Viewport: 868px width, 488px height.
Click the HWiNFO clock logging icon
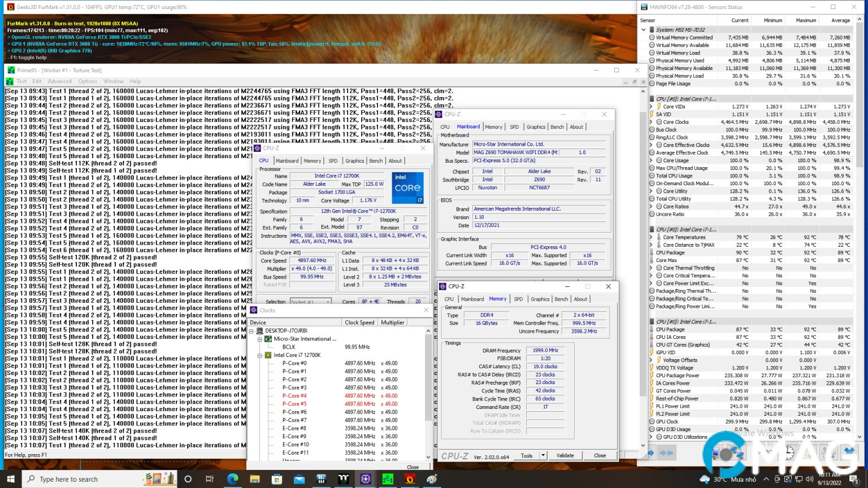(x=789, y=452)
